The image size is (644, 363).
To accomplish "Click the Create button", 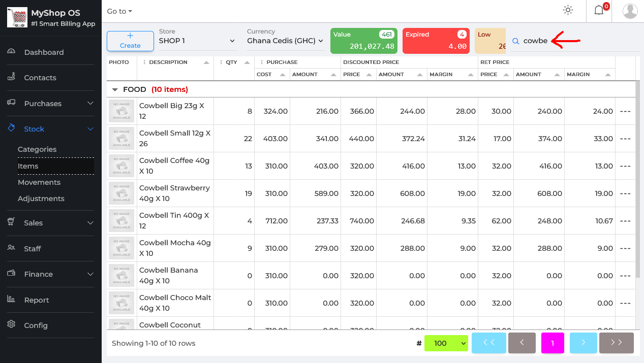I will point(130,41).
